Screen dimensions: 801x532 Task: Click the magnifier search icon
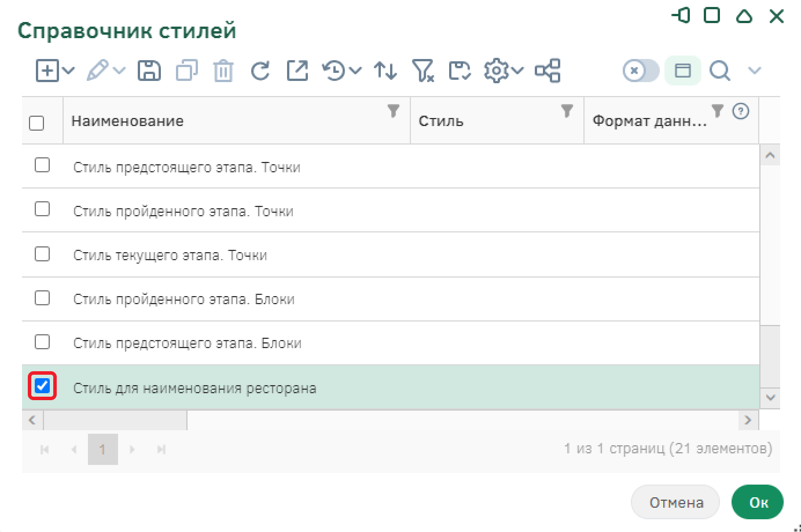pos(719,71)
